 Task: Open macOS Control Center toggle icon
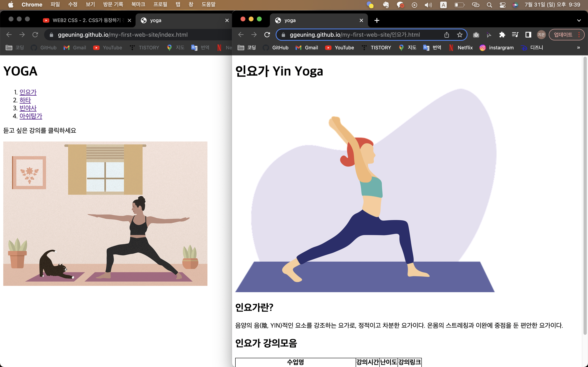502,5
